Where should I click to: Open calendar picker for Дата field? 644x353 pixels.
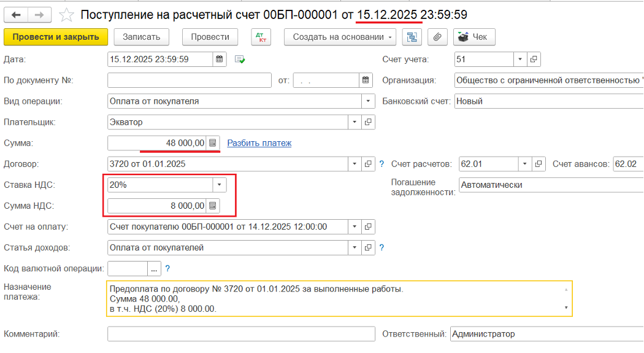(x=220, y=60)
